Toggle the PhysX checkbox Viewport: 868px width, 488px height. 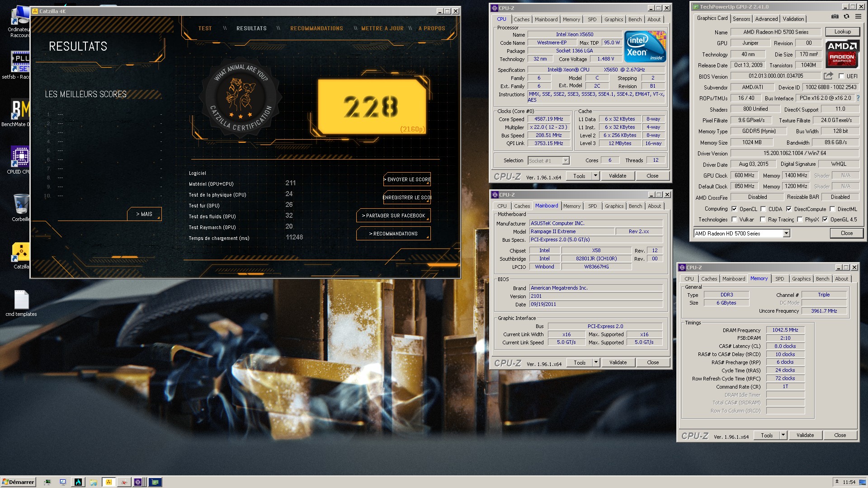[x=800, y=219]
